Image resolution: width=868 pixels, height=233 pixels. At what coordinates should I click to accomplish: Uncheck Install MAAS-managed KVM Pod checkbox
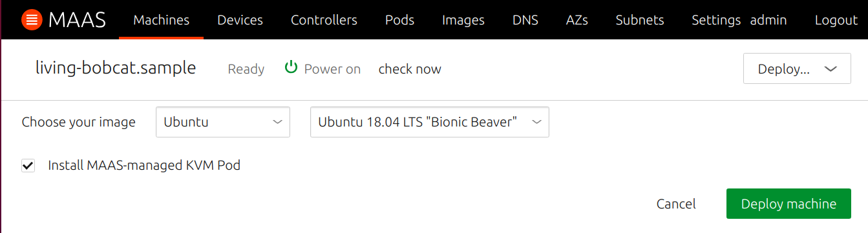point(28,166)
